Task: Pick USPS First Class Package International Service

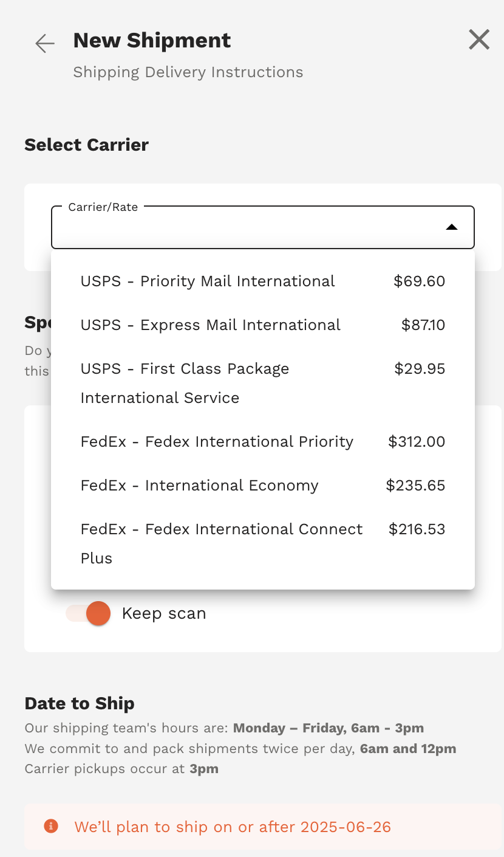Action: 185,383
